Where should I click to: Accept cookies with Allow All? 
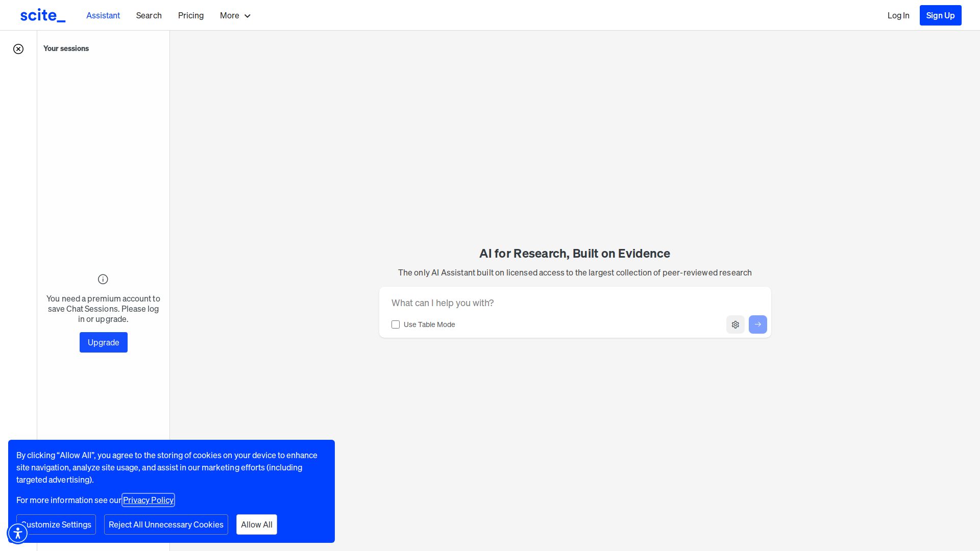[x=257, y=524]
